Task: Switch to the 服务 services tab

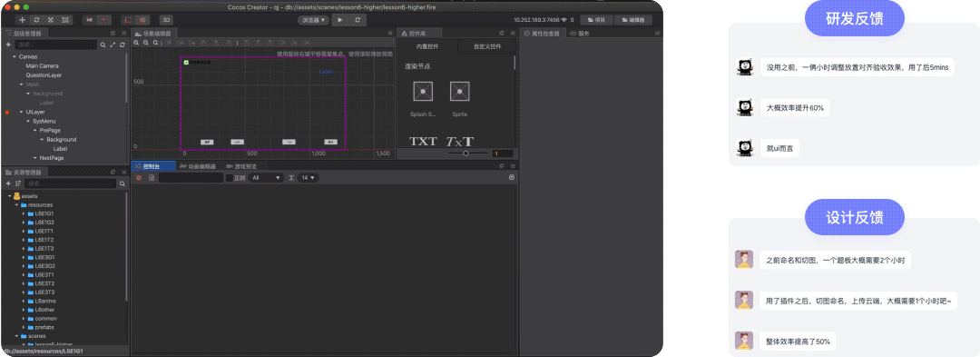Action: [x=580, y=33]
